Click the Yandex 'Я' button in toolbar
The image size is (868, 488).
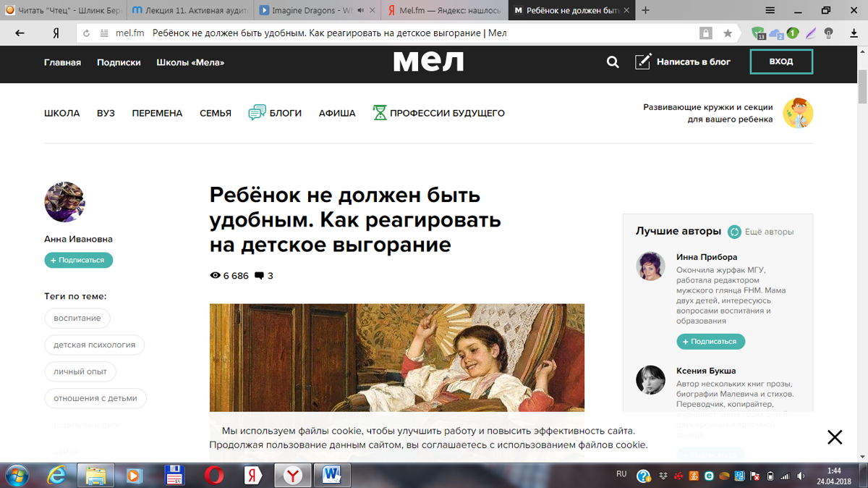click(56, 33)
